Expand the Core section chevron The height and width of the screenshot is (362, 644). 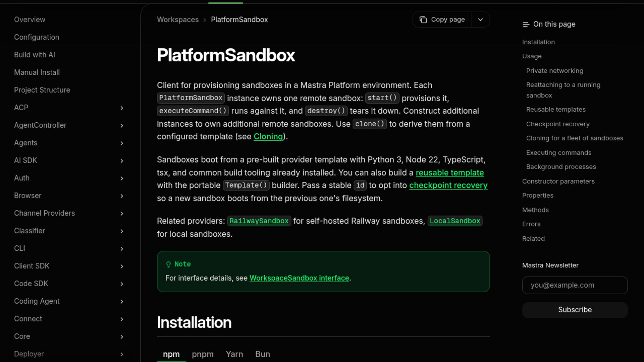[122, 337]
